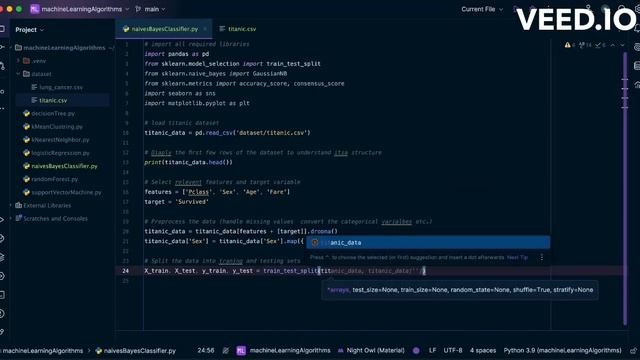
Task: Click the Next Tip link in completion popup
Action: (517, 258)
